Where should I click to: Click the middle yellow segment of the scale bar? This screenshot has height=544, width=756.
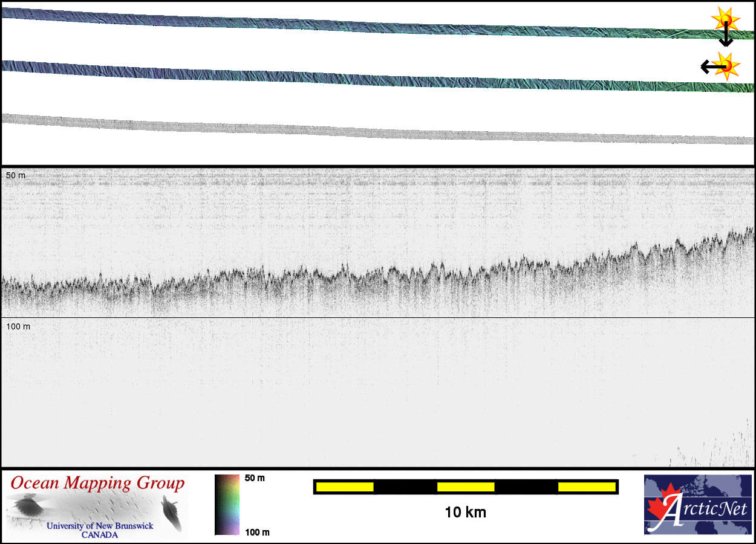[x=466, y=487]
